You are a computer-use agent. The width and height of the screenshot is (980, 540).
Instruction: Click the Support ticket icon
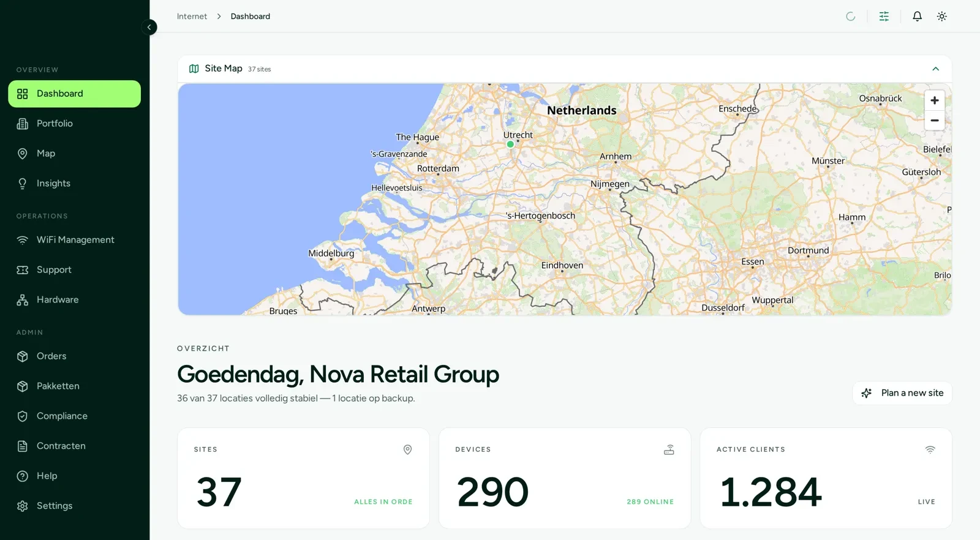point(23,270)
